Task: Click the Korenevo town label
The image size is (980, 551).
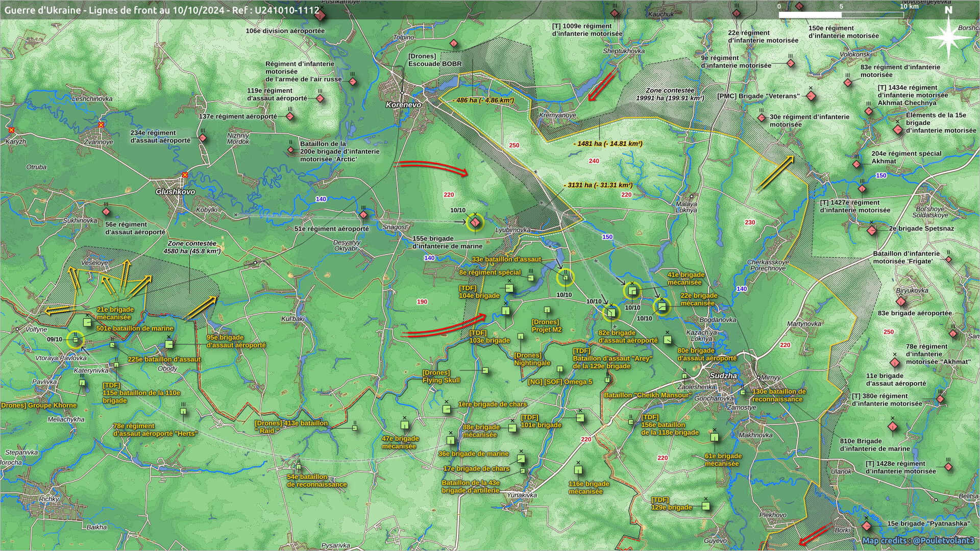Action: (403, 105)
